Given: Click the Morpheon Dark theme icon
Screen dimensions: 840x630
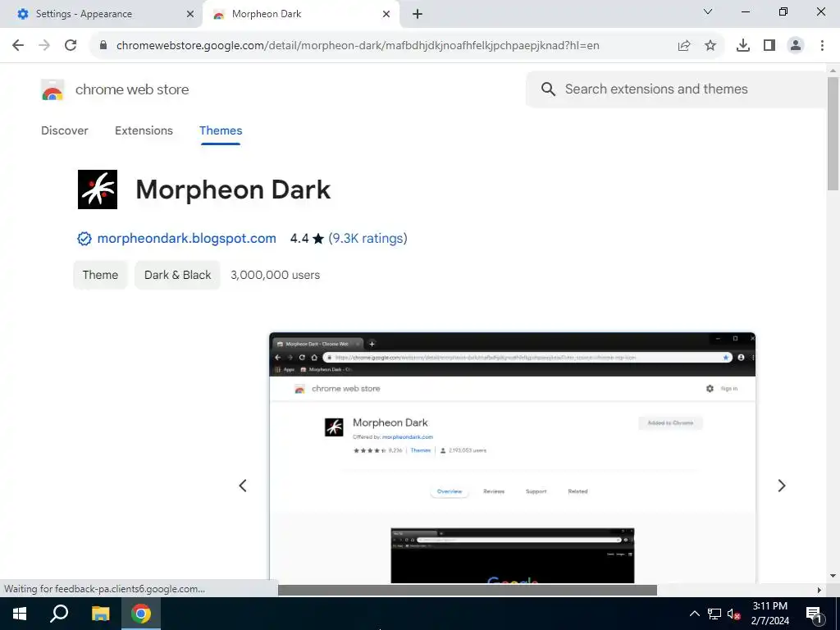Looking at the screenshot, I should click(x=98, y=189).
